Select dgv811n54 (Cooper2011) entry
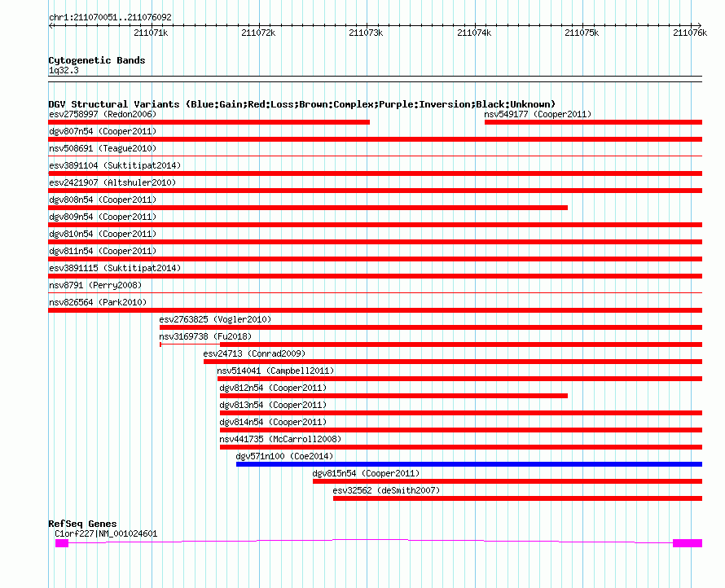Screen dimensions: 725x588 pos(103,251)
